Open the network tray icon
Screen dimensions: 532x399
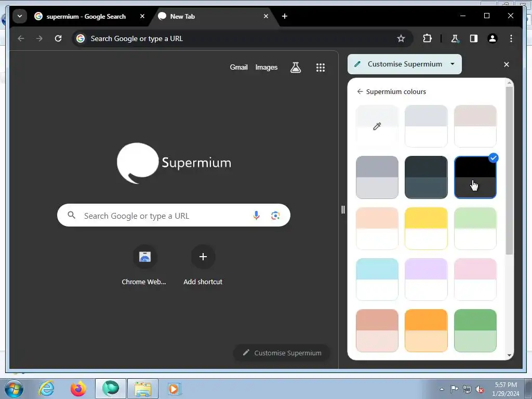[x=467, y=390]
